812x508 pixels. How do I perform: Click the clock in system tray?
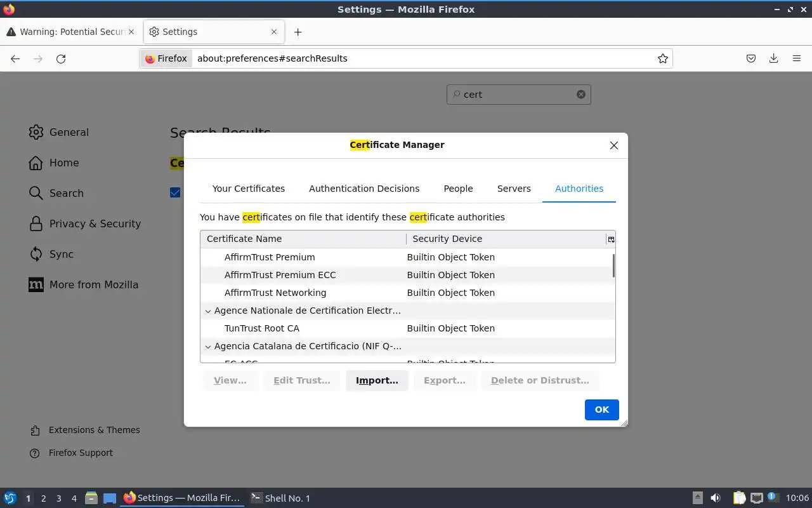797,498
